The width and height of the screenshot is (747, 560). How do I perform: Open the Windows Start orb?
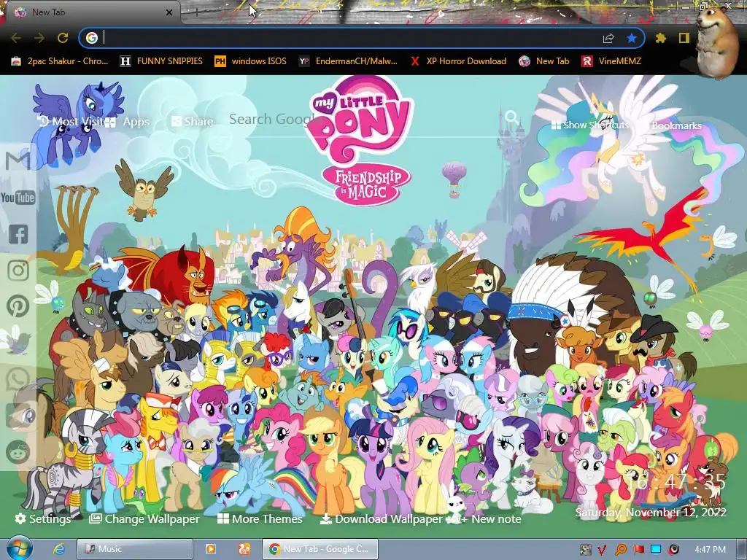(20, 548)
